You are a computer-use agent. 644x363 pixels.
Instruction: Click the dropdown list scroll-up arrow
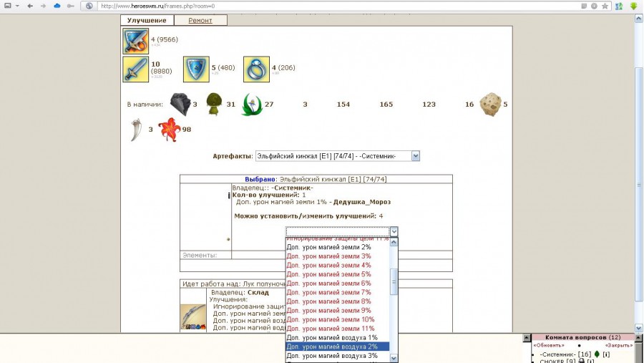coord(394,242)
